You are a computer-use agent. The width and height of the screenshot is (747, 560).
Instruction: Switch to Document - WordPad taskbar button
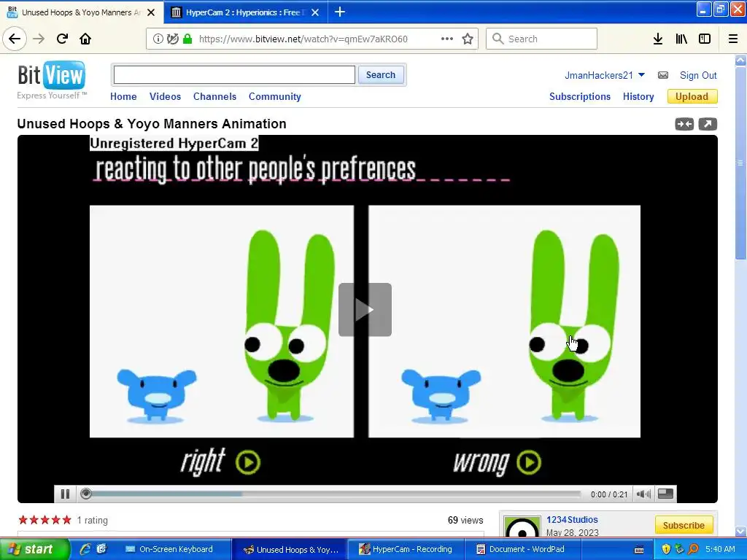521,550
